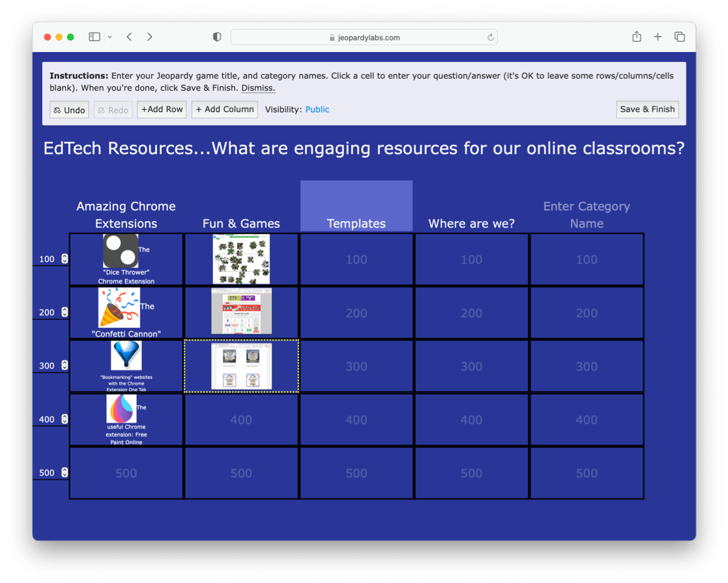Click the privacy shield icon
The height and width of the screenshot is (583, 728).
pos(217,37)
